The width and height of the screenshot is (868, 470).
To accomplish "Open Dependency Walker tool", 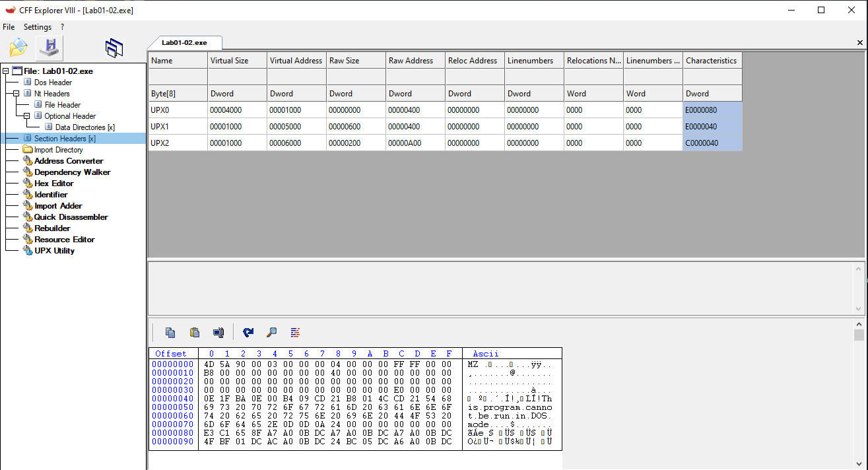I will pos(73,172).
